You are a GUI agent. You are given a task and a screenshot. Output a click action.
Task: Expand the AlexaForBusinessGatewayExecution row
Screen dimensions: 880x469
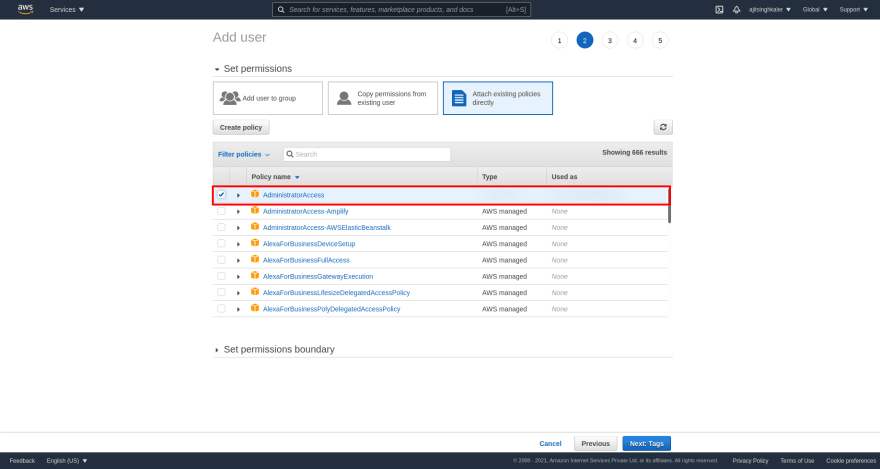pos(238,277)
